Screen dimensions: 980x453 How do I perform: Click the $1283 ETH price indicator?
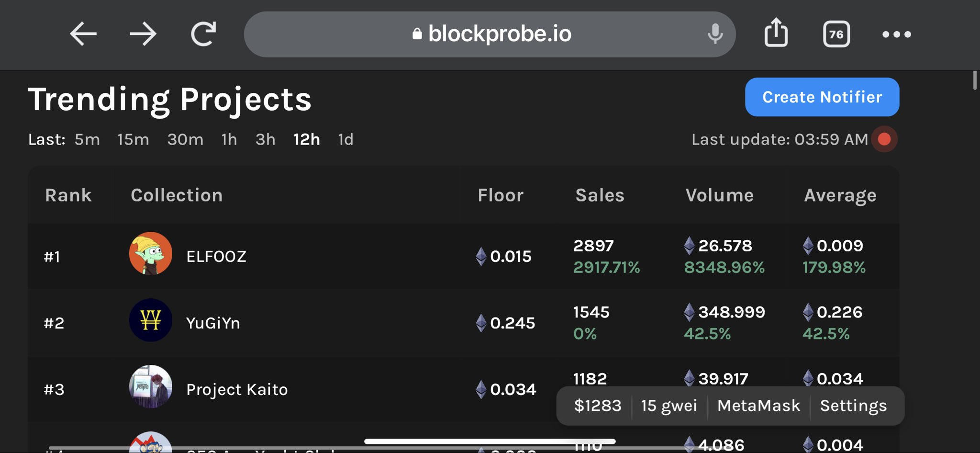598,406
